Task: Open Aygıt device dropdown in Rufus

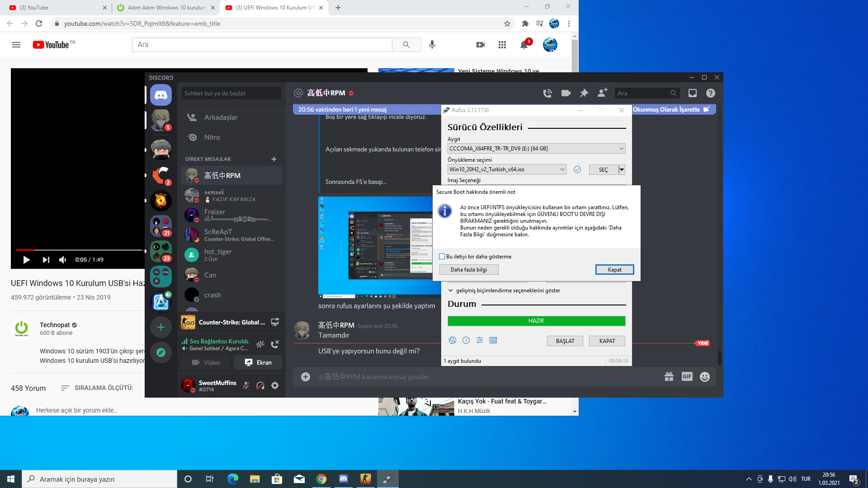Action: click(x=537, y=149)
